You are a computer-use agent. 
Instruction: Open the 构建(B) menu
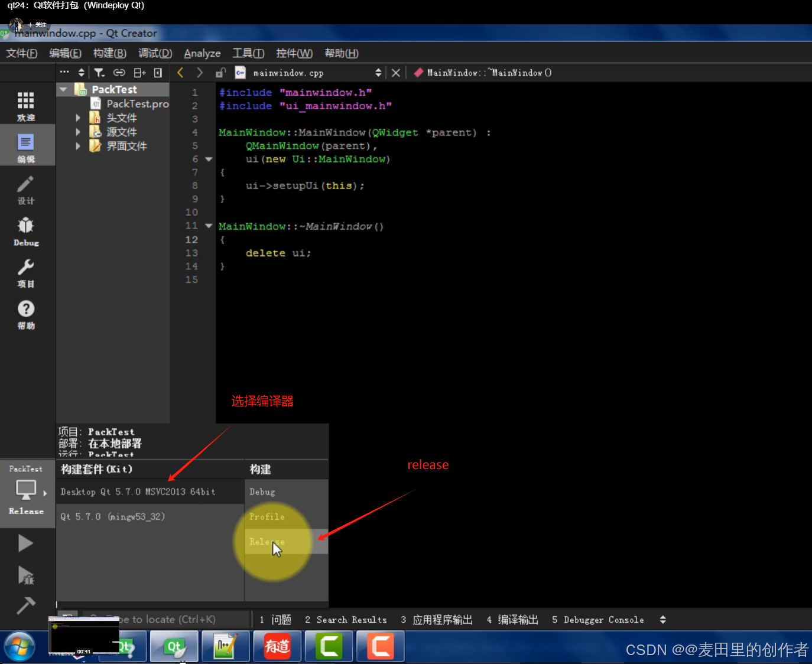click(x=110, y=53)
